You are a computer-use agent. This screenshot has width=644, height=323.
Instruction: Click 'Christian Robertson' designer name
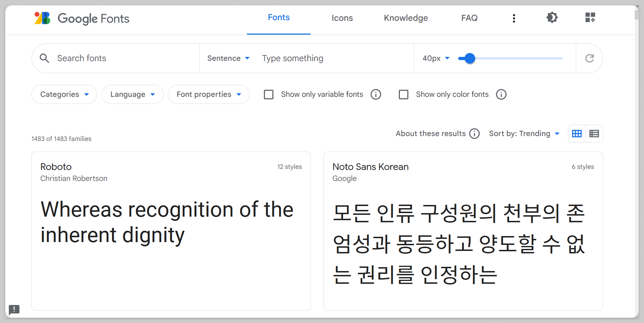(x=74, y=178)
